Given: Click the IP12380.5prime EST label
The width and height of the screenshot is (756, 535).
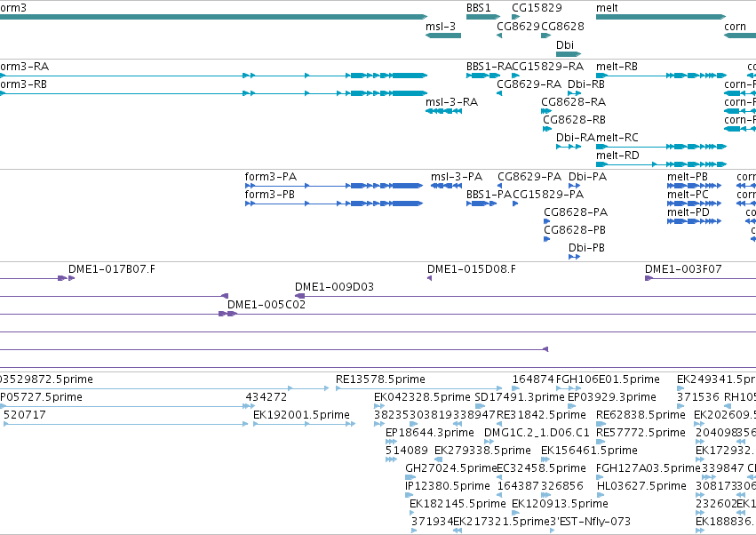Looking at the screenshot, I should (x=448, y=487).
